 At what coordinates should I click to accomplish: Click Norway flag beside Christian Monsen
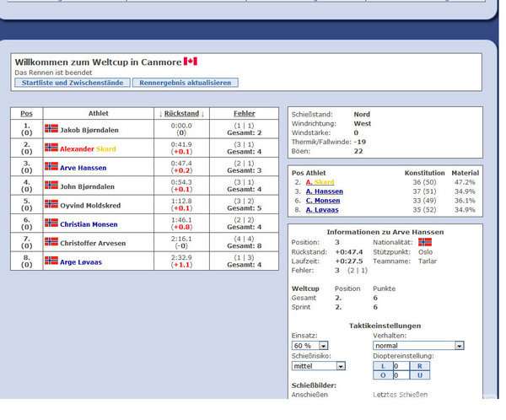click(x=51, y=223)
